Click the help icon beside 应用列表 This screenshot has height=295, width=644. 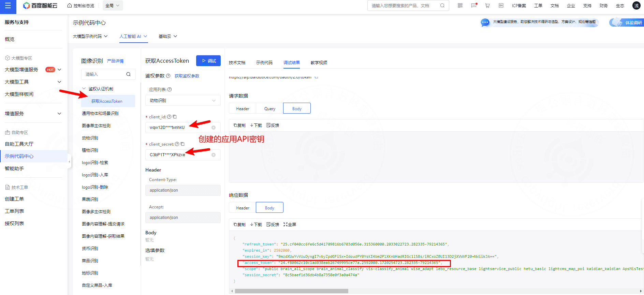pos(170,89)
